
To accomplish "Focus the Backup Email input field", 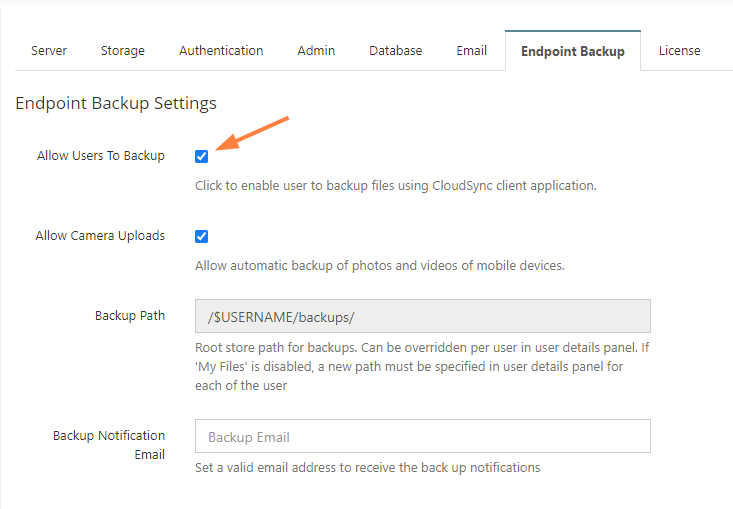I will coord(423,436).
